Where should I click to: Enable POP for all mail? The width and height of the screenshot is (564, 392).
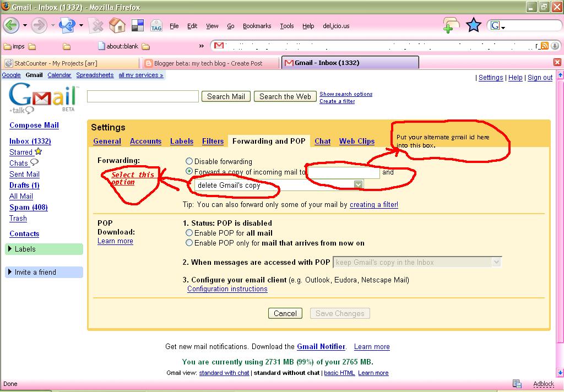click(189, 233)
